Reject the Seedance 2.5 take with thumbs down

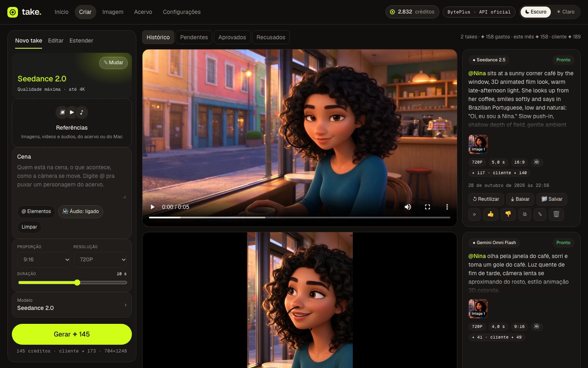[508, 214]
